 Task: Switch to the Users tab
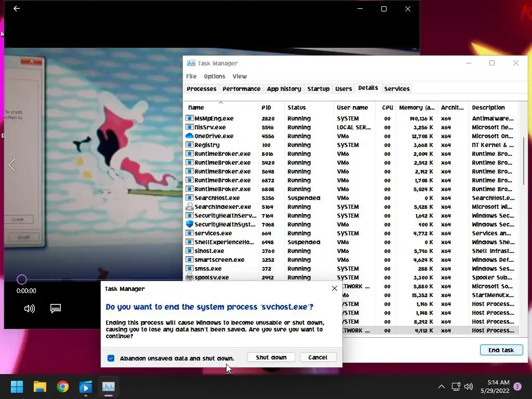343,89
